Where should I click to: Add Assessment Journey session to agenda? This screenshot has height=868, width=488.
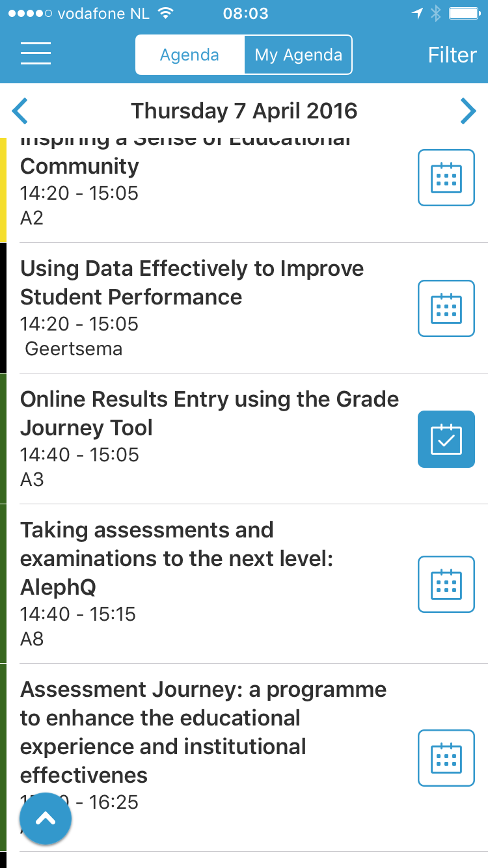(x=446, y=758)
